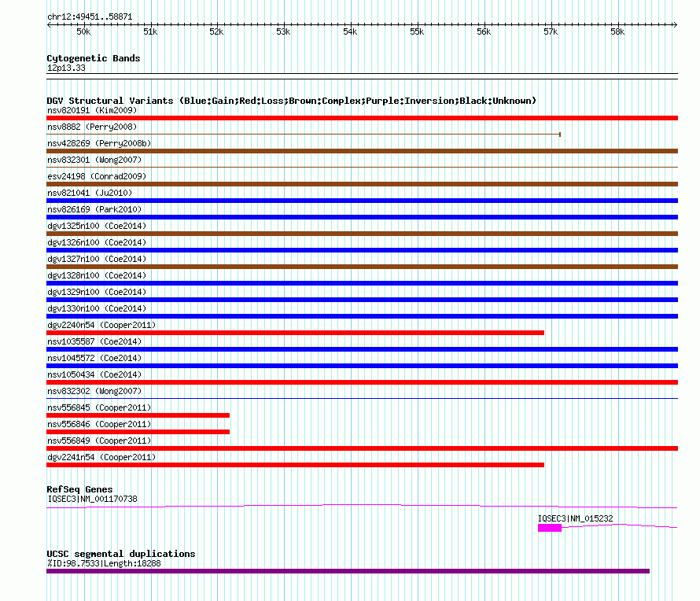700x601 pixels.
Task: Select the nsv1045572 (Coe2014) label
Action: tap(94, 358)
